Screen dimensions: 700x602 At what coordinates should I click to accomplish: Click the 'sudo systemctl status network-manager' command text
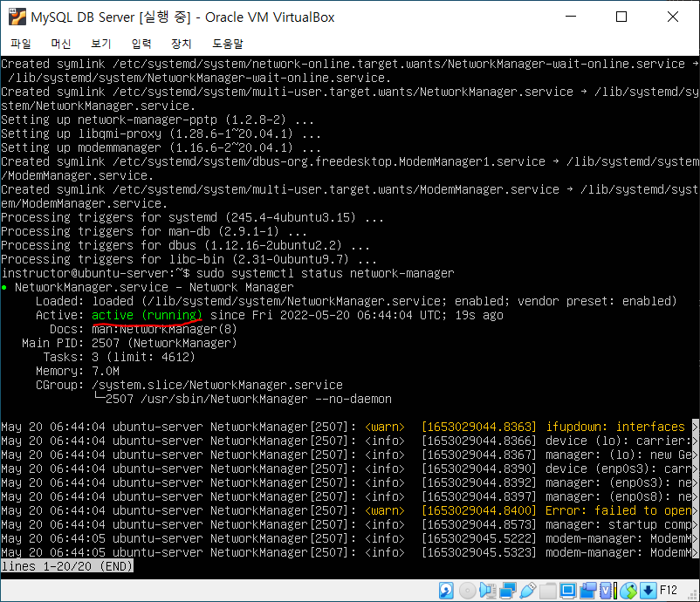[x=325, y=273]
